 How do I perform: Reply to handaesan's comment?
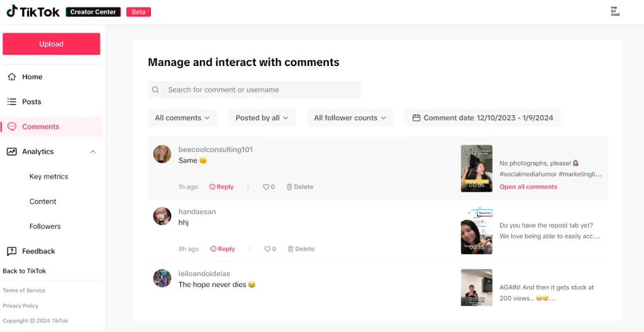tap(223, 249)
